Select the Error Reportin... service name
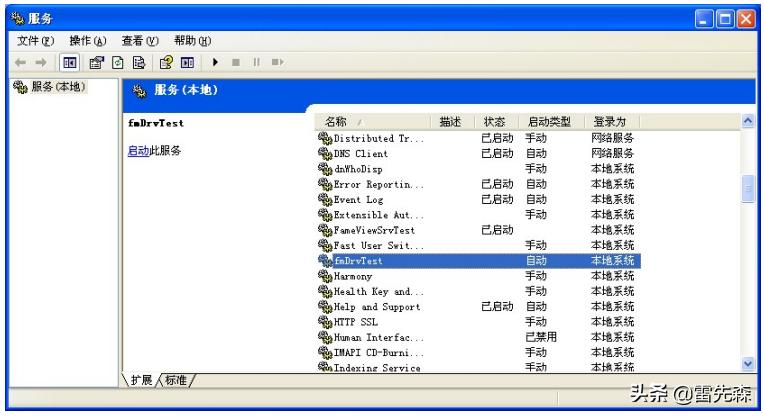764x416 pixels. 379,184
